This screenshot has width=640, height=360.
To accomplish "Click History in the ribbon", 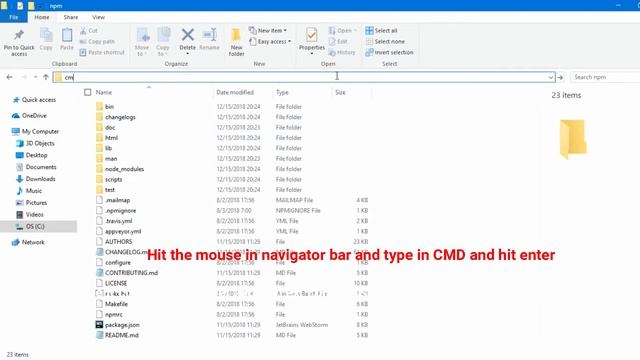I will [342, 52].
